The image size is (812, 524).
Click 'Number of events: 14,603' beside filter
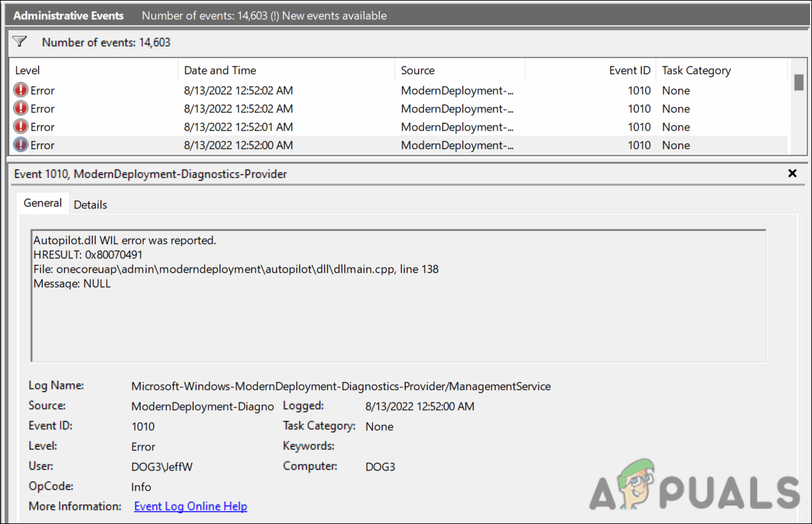tap(106, 42)
